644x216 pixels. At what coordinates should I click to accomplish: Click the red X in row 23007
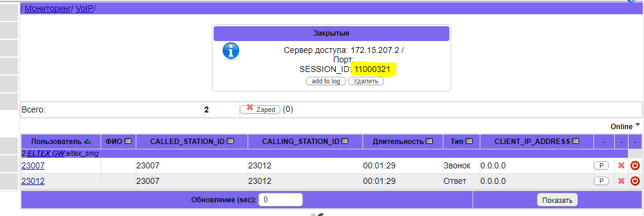[621, 165]
